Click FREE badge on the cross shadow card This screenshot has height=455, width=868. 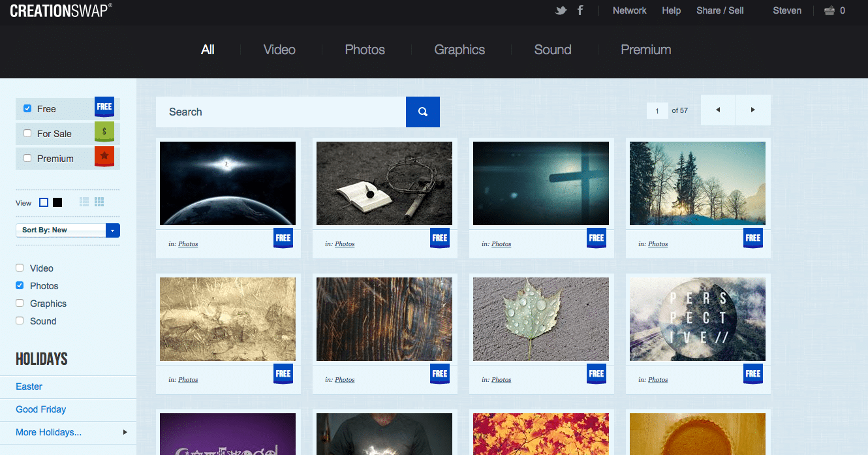[x=597, y=238]
